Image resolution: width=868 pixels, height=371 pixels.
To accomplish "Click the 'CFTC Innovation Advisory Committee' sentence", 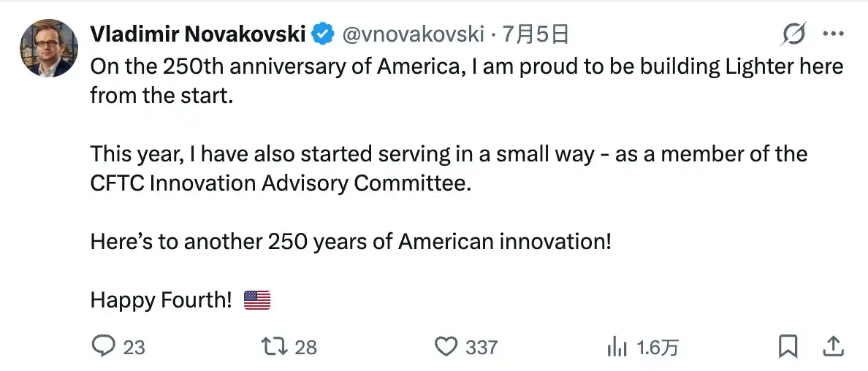I will (x=280, y=183).
